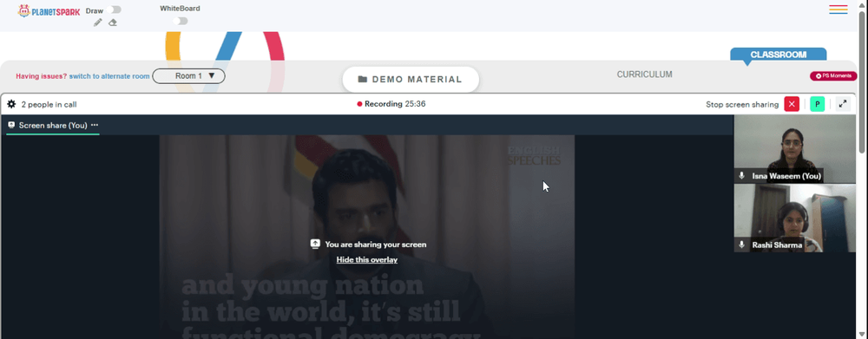
Task: Open Demo Material
Action: pyautogui.click(x=411, y=80)
